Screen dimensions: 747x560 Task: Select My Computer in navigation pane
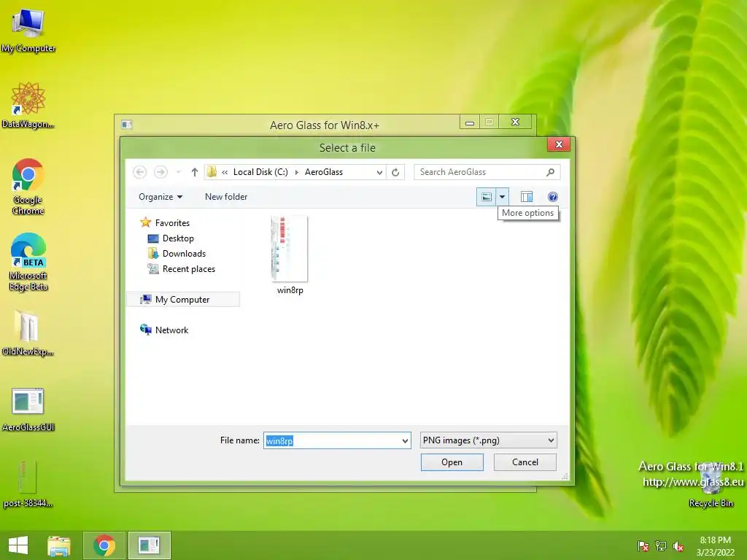182,300
